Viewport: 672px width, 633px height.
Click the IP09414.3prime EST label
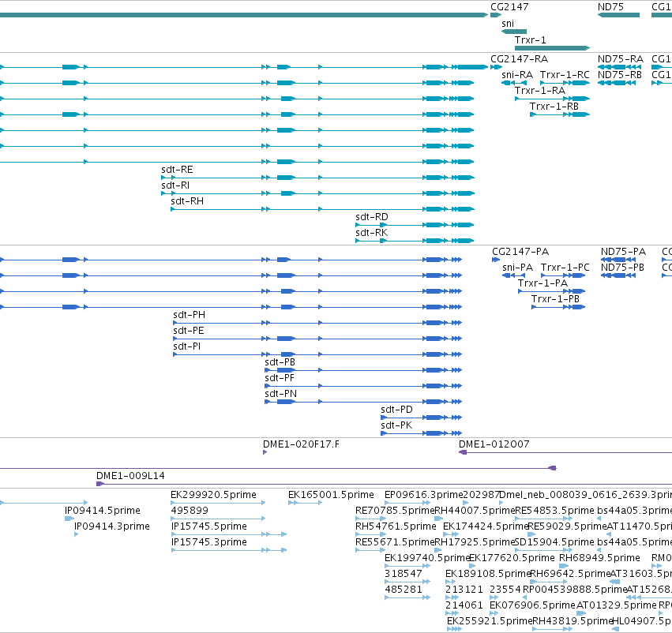point(112,526)
